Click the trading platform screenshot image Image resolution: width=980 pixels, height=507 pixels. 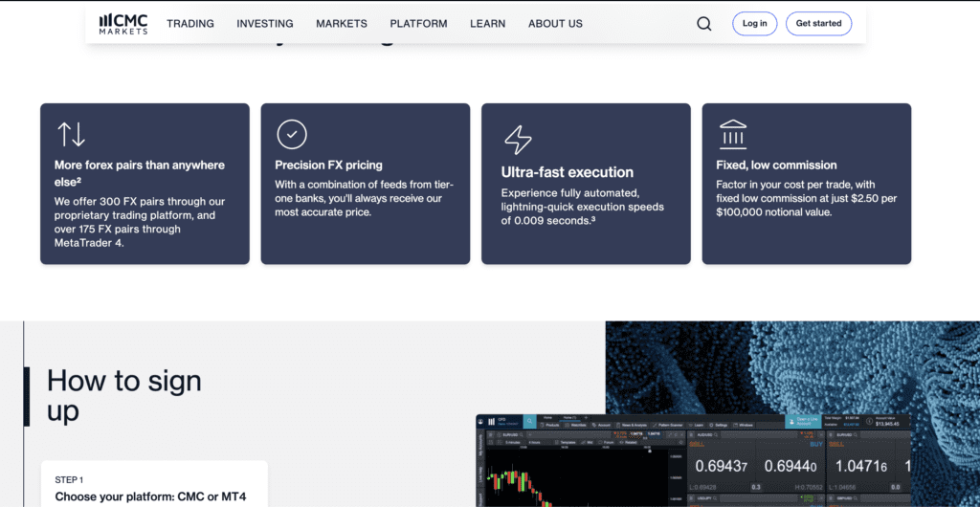pyautogui.click(x=693, y=460)
